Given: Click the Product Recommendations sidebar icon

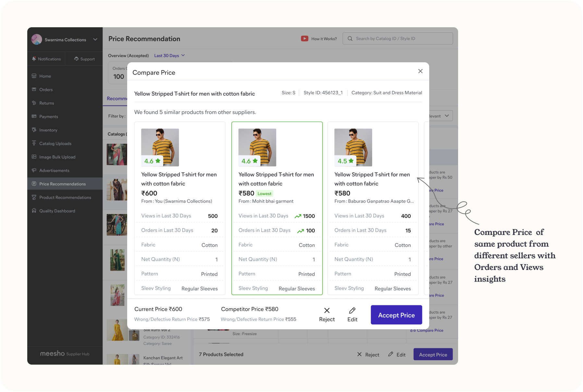Looking at the screenshot, I should [x=34, y=197].
